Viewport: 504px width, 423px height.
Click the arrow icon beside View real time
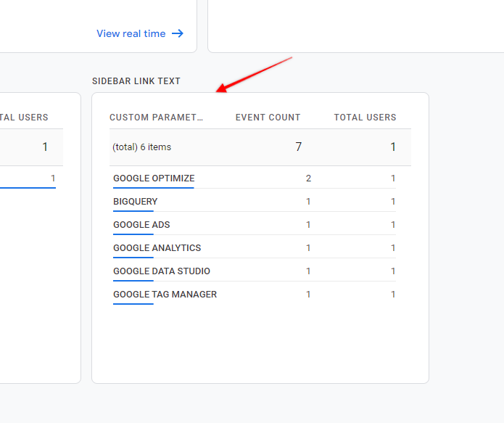click(178, 33)
